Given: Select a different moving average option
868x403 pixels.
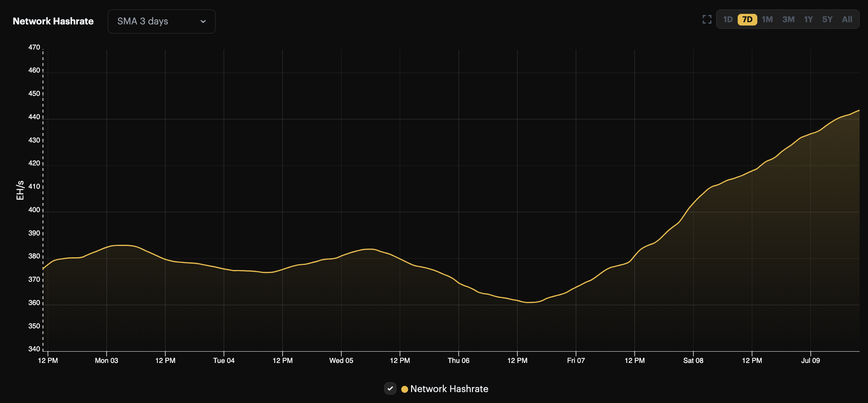Looking at the screenshot, I should (x=162, y=21).
